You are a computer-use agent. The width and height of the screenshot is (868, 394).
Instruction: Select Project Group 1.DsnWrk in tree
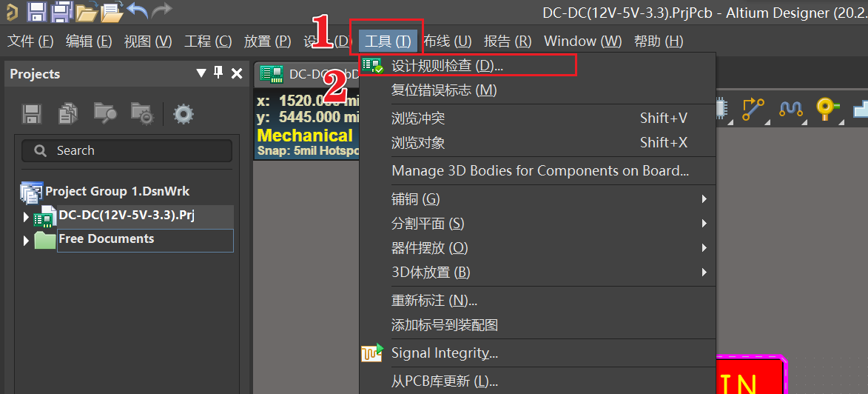pyautogui.click(x=118, y=192)
